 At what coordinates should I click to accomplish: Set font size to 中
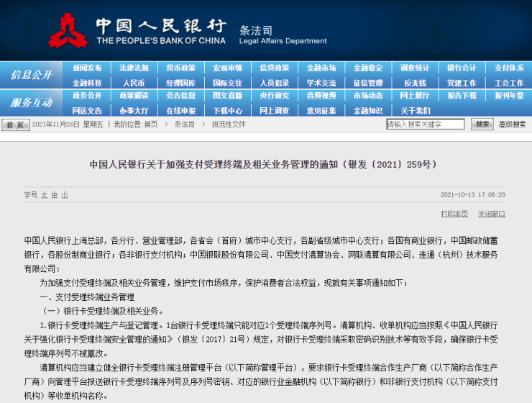[55, 195]
